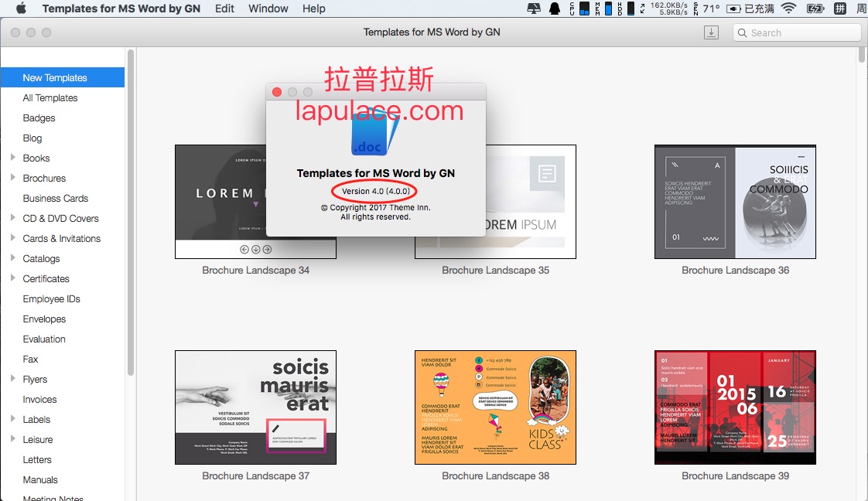The image size is (868, 501).
Task: Click the download icon in the toolbar
Action: (x=712, y=32)
